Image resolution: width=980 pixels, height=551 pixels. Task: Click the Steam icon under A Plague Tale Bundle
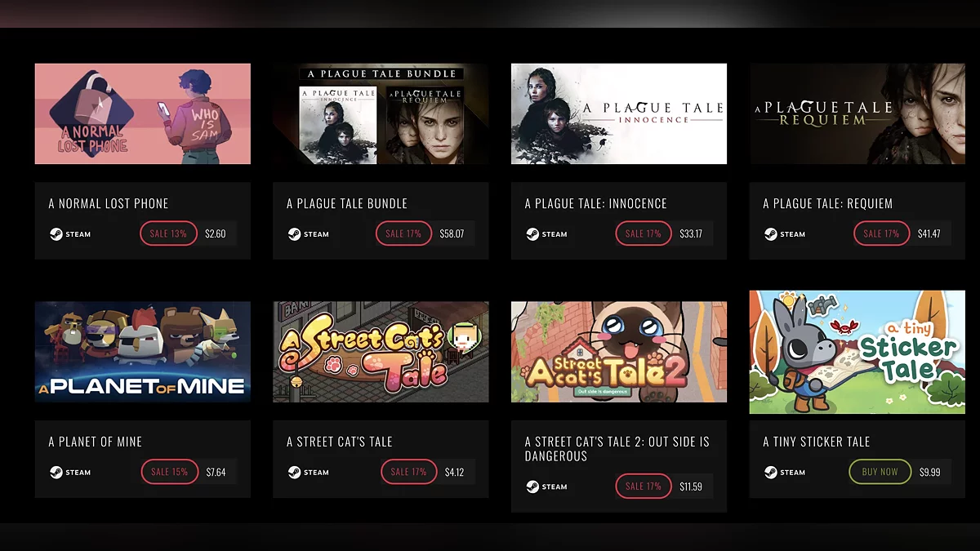point(294,234)
